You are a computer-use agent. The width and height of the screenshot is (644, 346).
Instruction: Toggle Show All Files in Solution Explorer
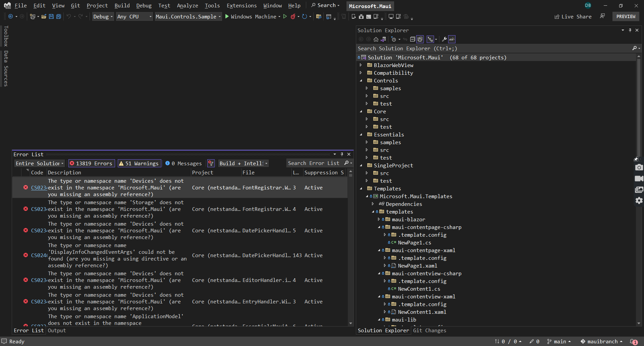click(x=420, y=39)
